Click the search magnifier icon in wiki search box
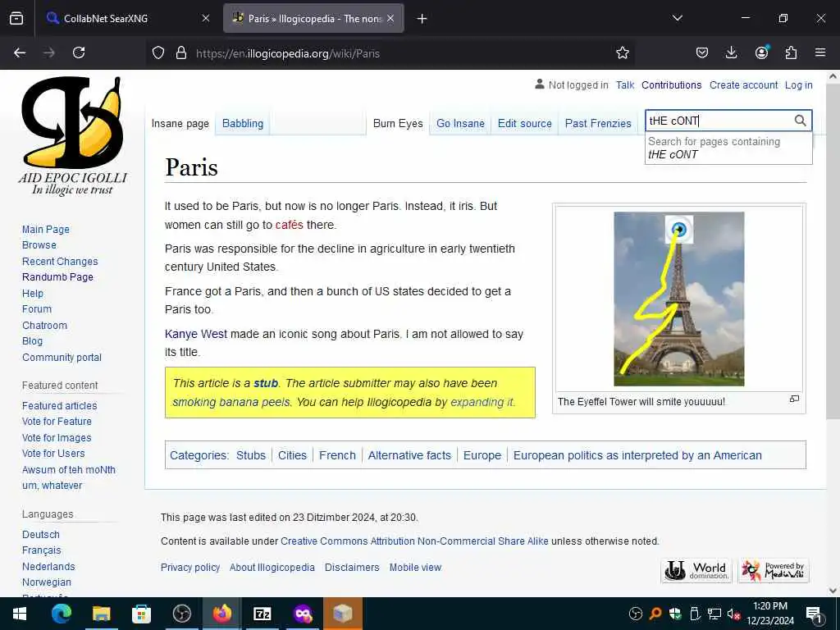Screen dimensions: 840x630 click(x=800, y=121)
